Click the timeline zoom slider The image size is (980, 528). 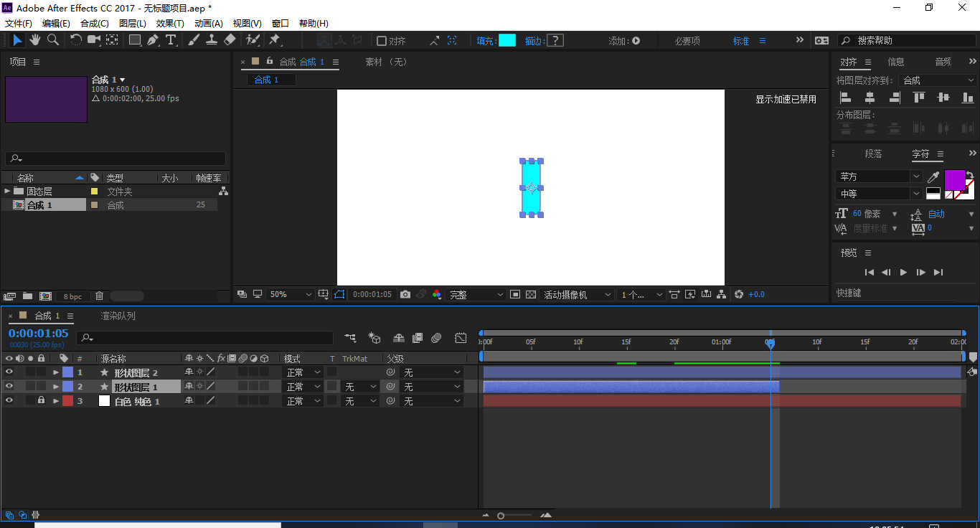[x=501, y=516]
